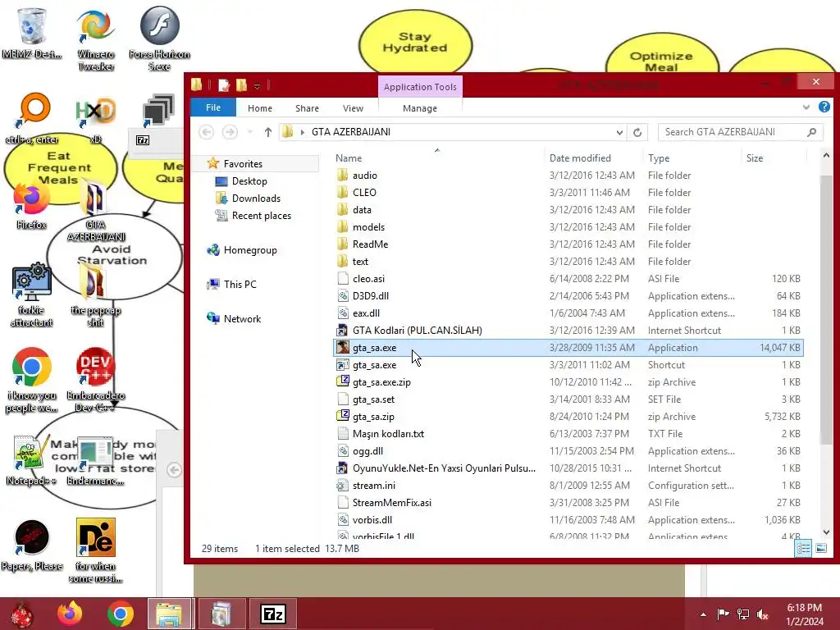This screenshot has height=630, width=840.
Task: Open MEMZ Dest... recycle bin desktop icon
Action: [32, 32]
